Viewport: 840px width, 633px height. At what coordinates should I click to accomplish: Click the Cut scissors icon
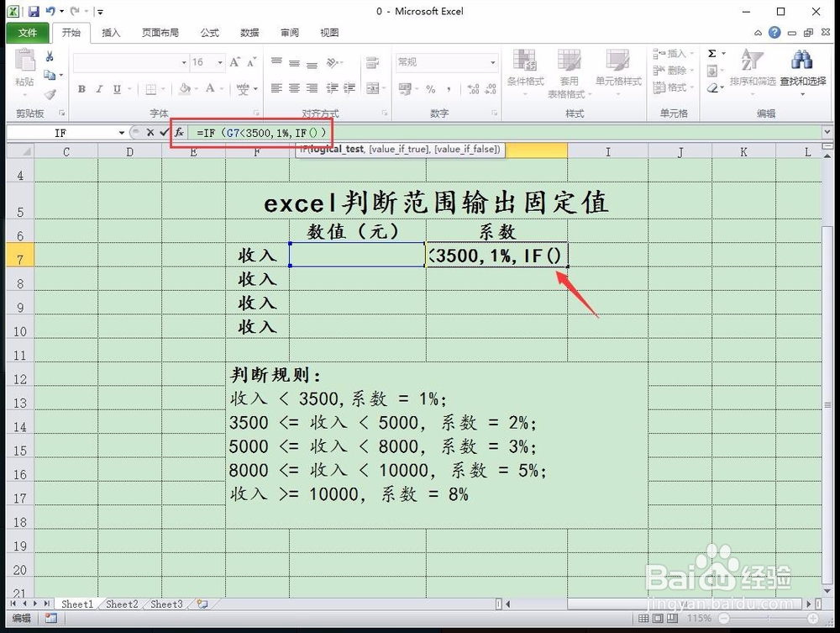pyautogui.click(x=50, y=56)
